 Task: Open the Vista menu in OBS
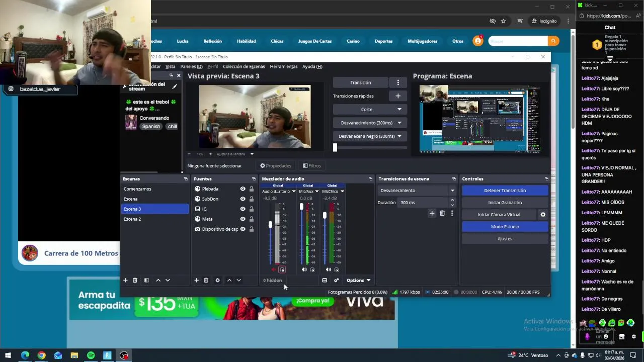pyautogui.click(x=171, y=66)
